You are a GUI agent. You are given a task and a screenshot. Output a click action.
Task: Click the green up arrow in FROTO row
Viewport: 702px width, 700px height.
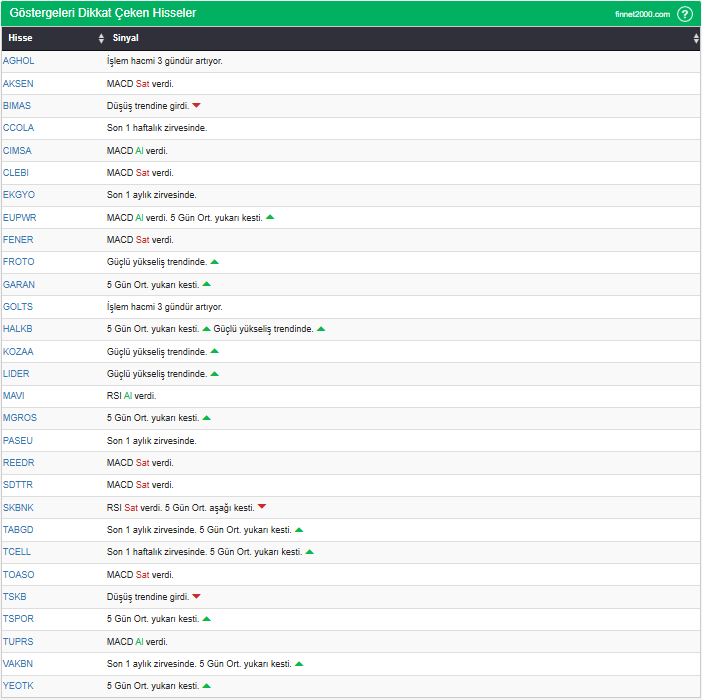[214, 262]
